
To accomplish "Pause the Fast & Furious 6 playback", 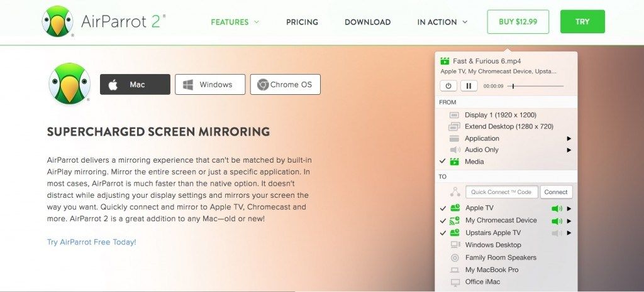I will click(x=469, y=86).
